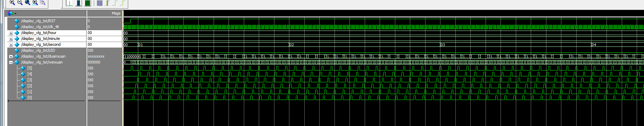The width and height of the screenshot is (644, 126).
Task: Collapse the weixuan signal bus
Action: pos(11,62)
